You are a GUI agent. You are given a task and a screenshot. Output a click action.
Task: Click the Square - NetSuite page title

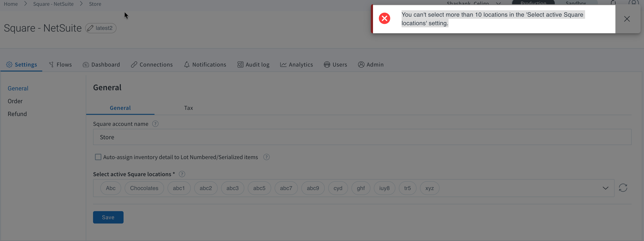tap(43, 28)
